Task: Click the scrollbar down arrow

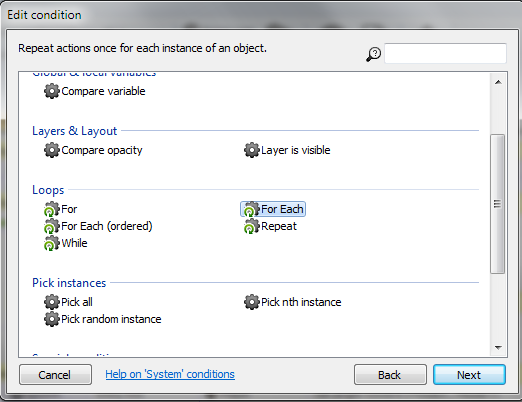Action: pos(498,348)
